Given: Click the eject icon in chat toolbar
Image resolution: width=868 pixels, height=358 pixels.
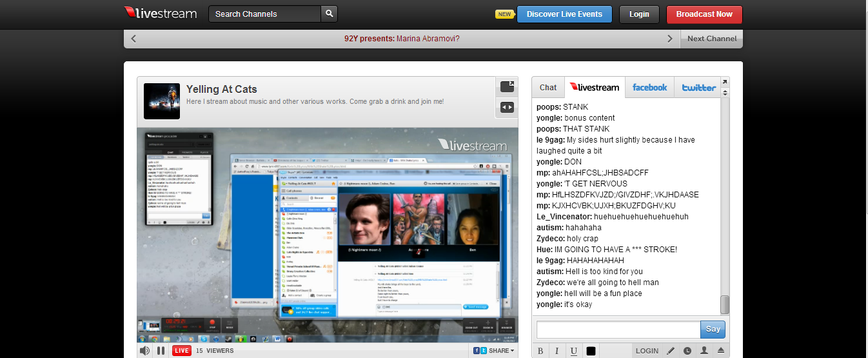Looking at the screenshot, I should click(721, 351).
